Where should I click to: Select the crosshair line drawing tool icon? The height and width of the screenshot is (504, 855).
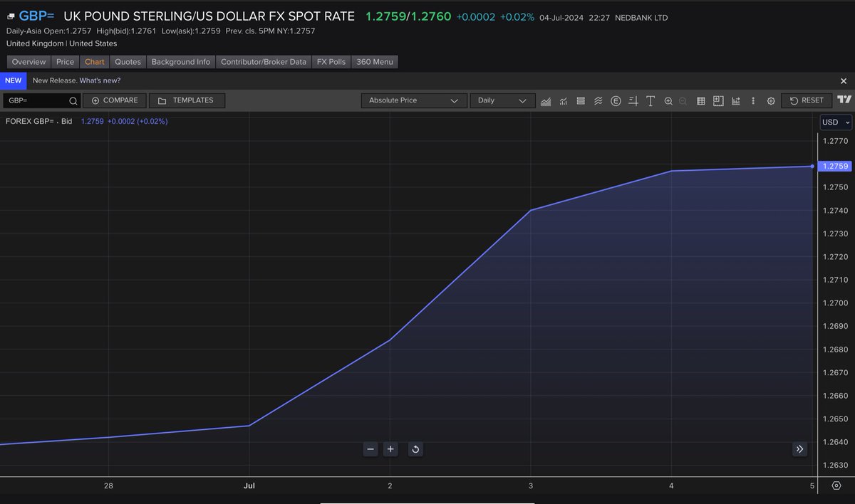tap(633, 101)
